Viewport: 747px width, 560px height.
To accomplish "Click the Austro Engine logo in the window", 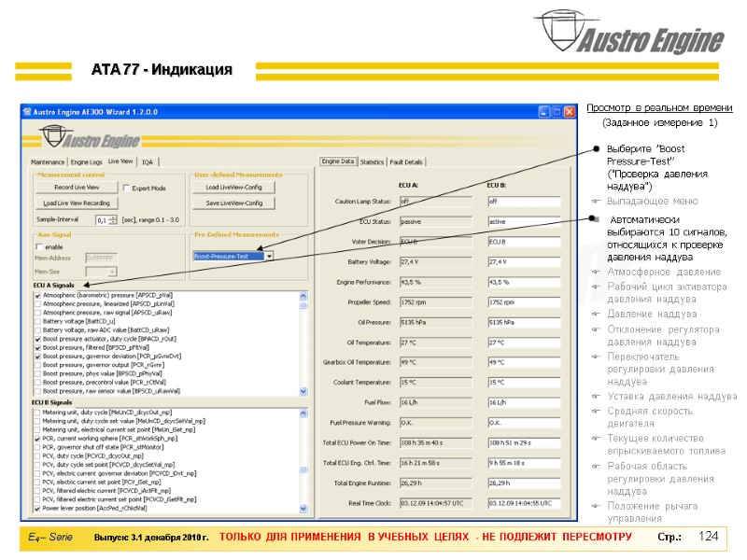I will (x=90, y=137).
